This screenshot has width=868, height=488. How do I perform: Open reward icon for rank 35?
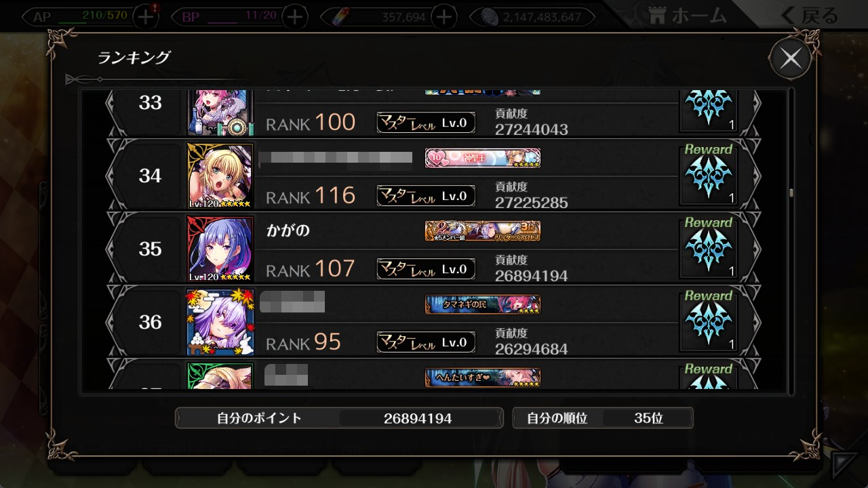[x=708, y=248]
